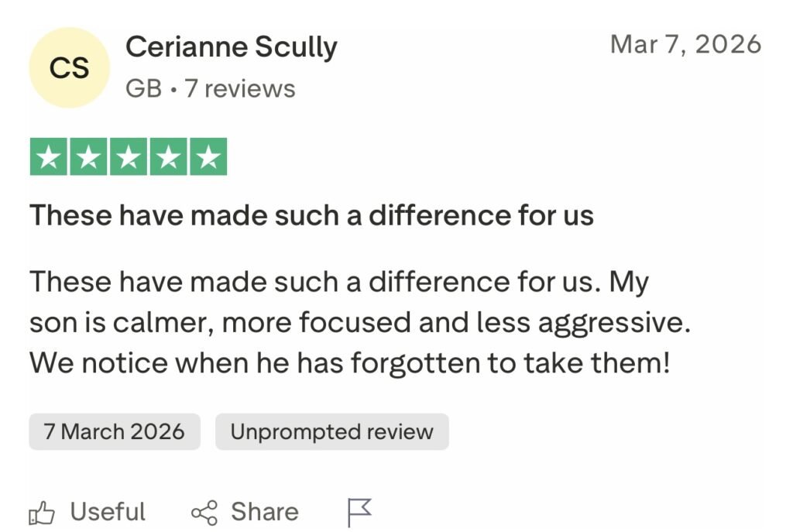This screenshot has width=793, height=532.
Task: Click the "Share" text label
Action: (264, 512)
